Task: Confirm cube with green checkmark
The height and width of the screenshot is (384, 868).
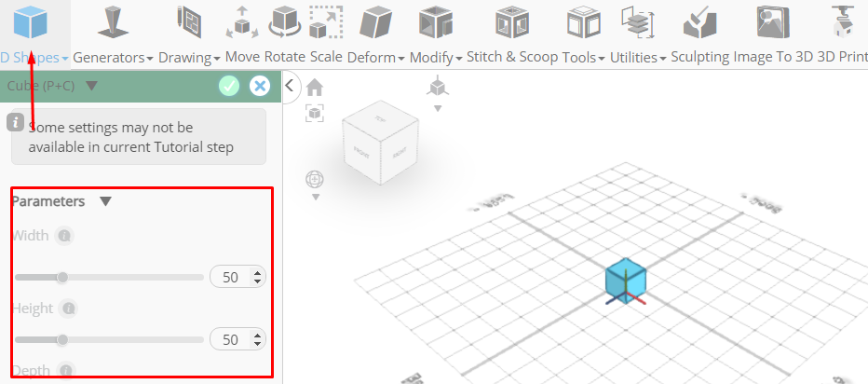Action: 229,86
